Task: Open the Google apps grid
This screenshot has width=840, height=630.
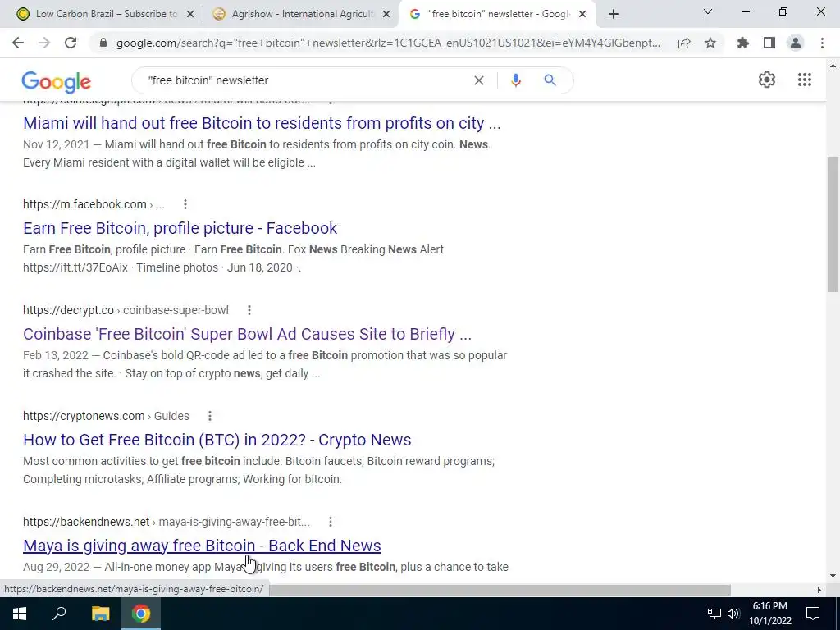Action: pos(805,80)
